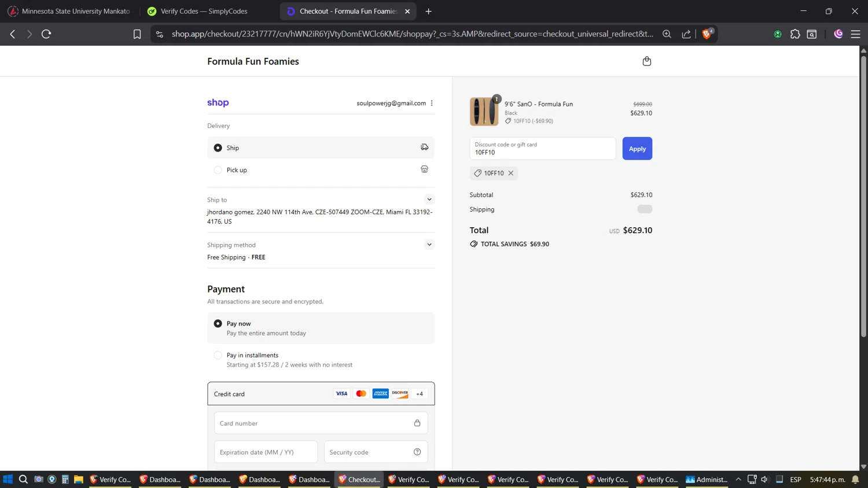
Task: Open the Windows Start menu
Action: (8, 479)
